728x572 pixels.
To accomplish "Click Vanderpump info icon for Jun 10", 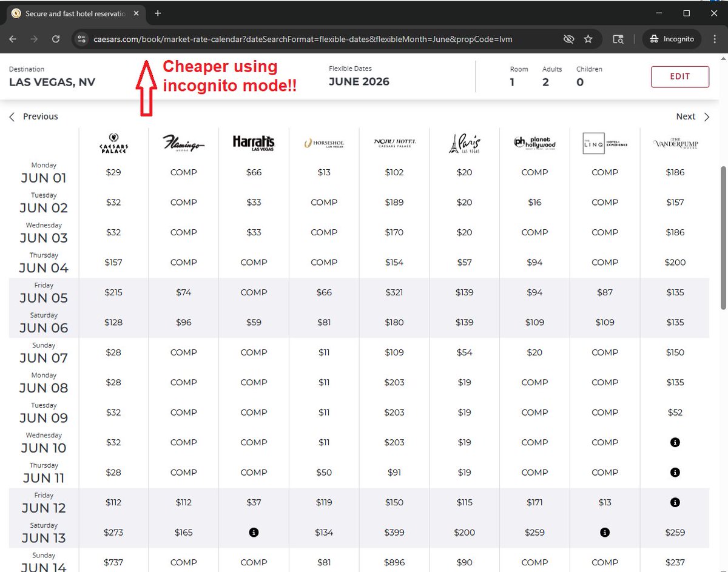I will tap(675, 442).
